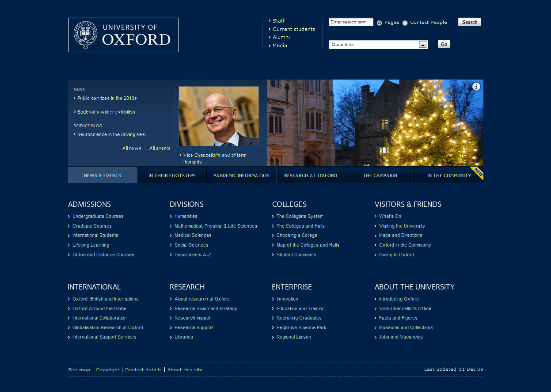Open Regional Liaison link
Image resolution: width=551 pixels, height=392 pixels.
click(x=293, y=337)
